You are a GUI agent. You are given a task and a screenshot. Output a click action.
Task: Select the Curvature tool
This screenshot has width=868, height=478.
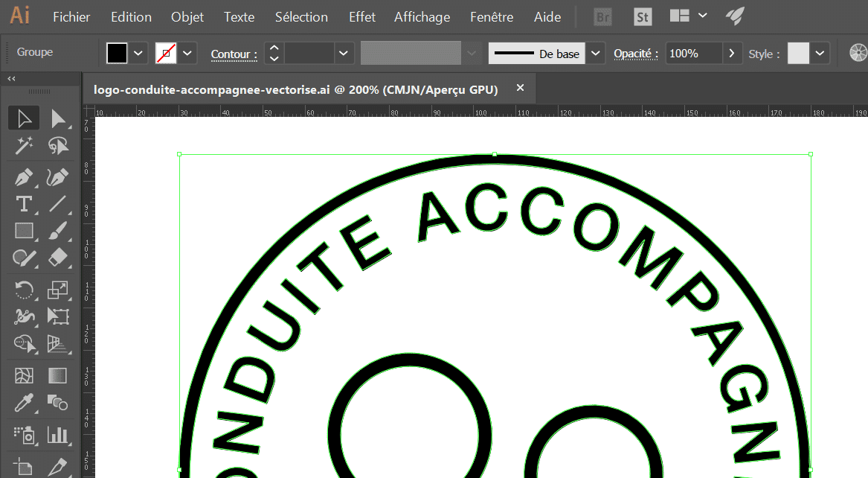[57, 177]
